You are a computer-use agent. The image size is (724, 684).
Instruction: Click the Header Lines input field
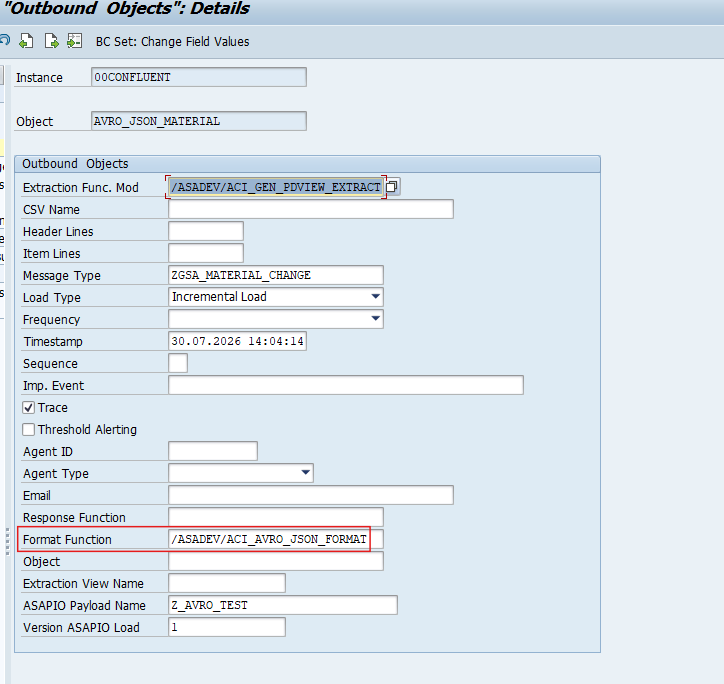(206, 231)
